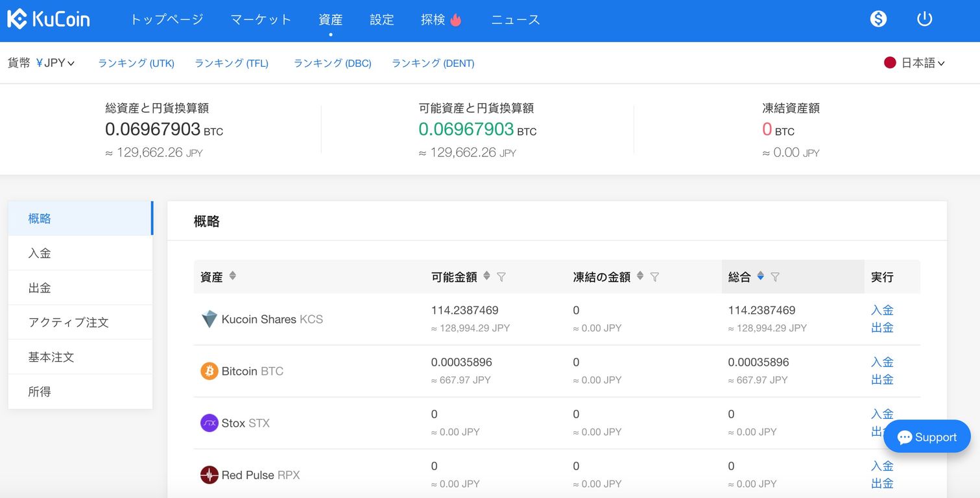
Task: Click Kucoin Shares KCS asset name
Action: pyautogui.click(x=272, y=319)
